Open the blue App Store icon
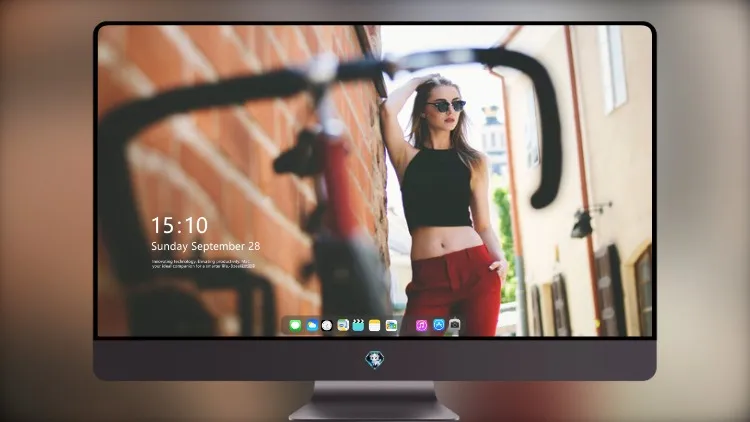750x422 pixels. click(x=439, y=325)
